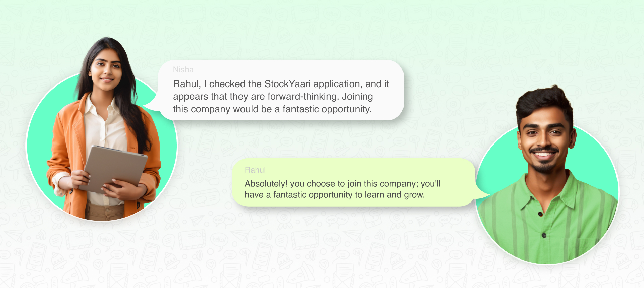
Task: Click Nisha's circular profile avatar
Action: click(102, 147)
